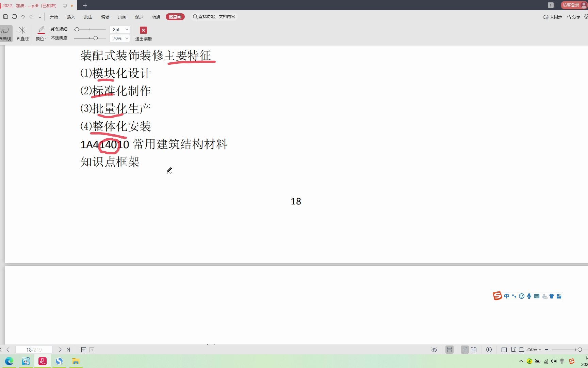Go to next page arrow

(60, 350)
